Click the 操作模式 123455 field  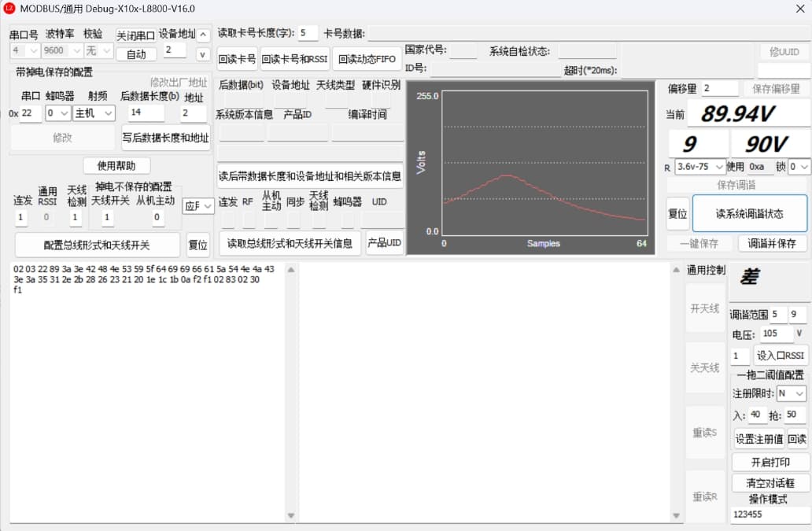click(x=770, y=514)
